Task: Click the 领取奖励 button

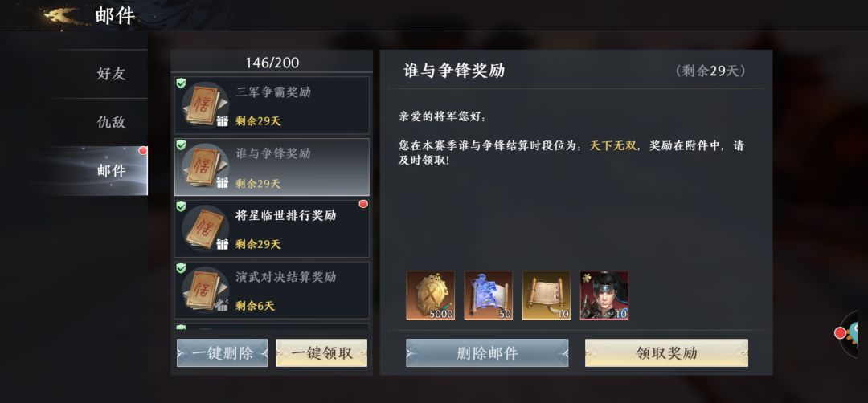Action: point(666,352)
